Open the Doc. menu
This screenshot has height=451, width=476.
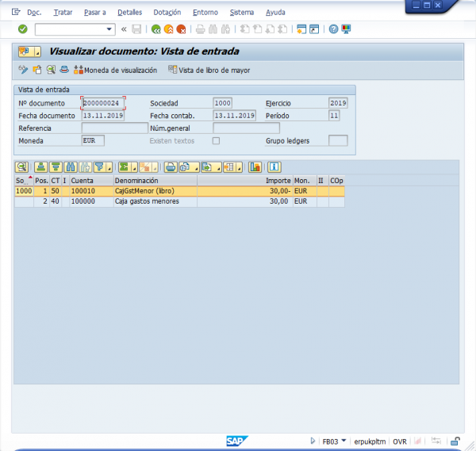tap(34, 13)
